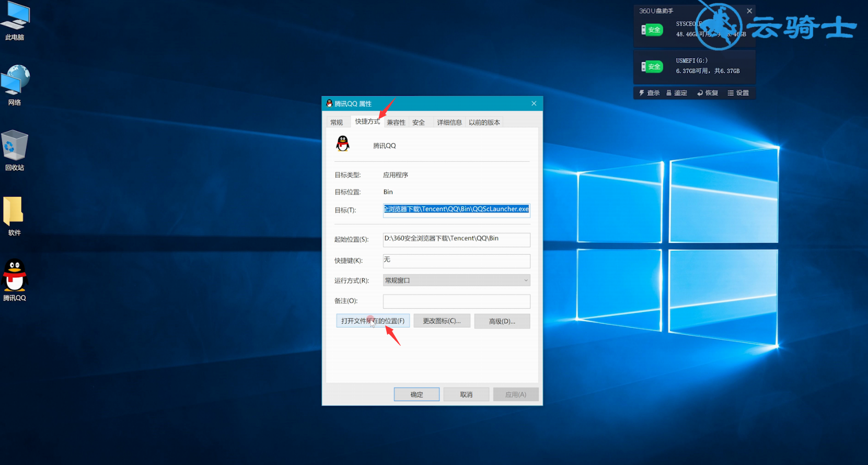The height and width of the screenshot is (465, 868).
Task: Select the 腾讯QQ desktop shortcut icon
Action: pyautogui.click(x=15, y=280)
